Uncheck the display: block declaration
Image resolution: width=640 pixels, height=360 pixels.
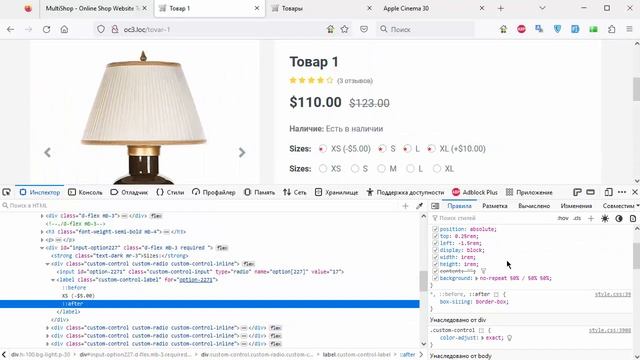click(x=435, y=250)
